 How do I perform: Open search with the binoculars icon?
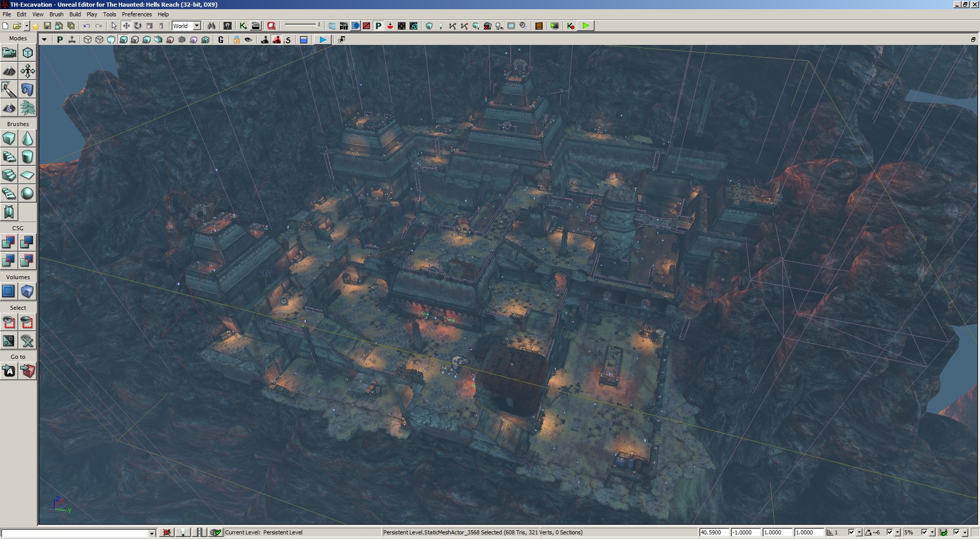[x=211, y=26]
